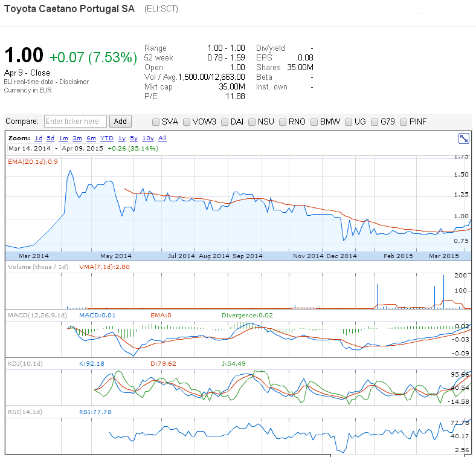The image size is (476, 457).
Task: Select the 6m zoom link
Action: click(91, 138)
